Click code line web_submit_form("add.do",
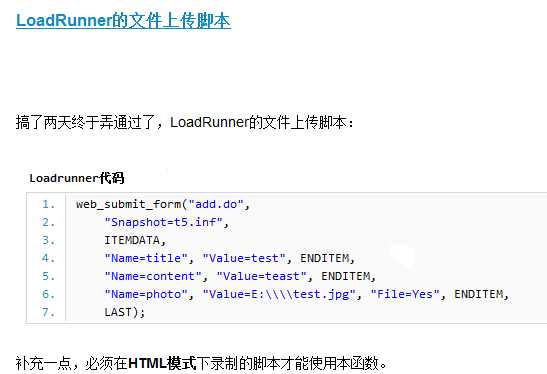 coord(163,204)
